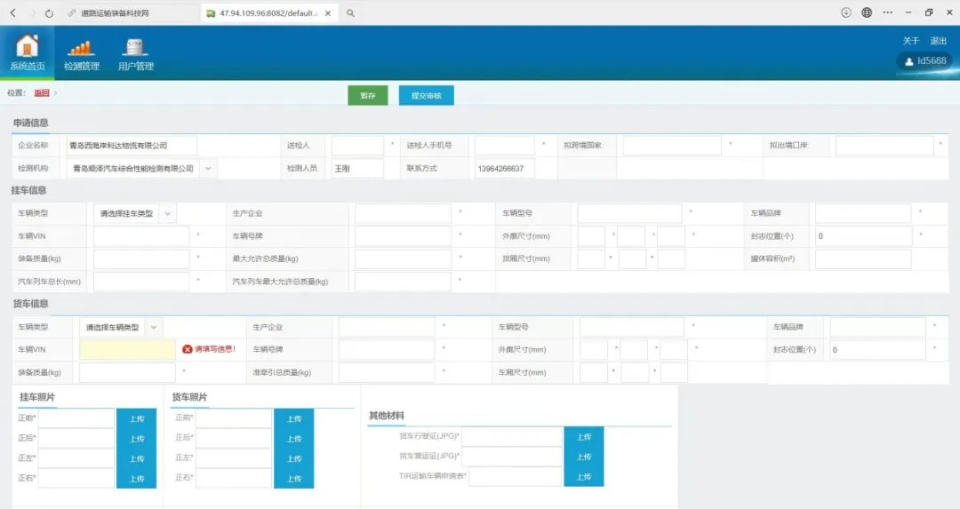Click the globe icon in browser toolbar
The height and width of the screenshot is (509, 960).
(x=867, y=13)
